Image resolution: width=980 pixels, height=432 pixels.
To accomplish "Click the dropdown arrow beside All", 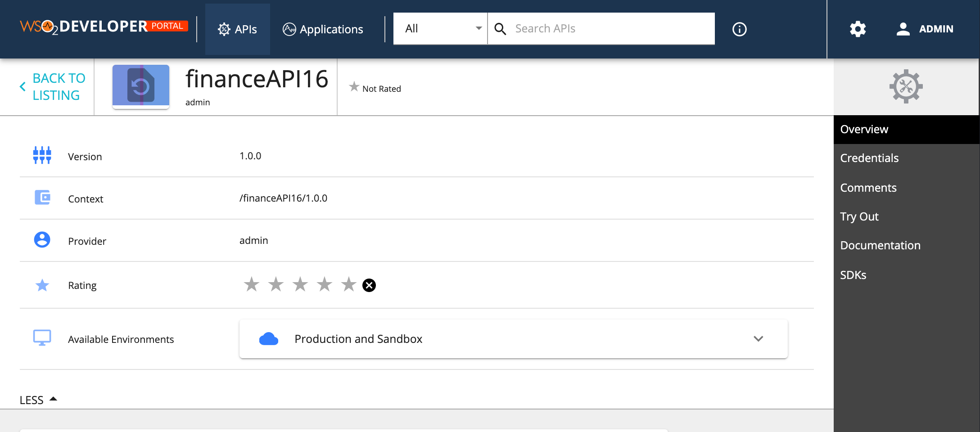I will (x=479, y=28).
